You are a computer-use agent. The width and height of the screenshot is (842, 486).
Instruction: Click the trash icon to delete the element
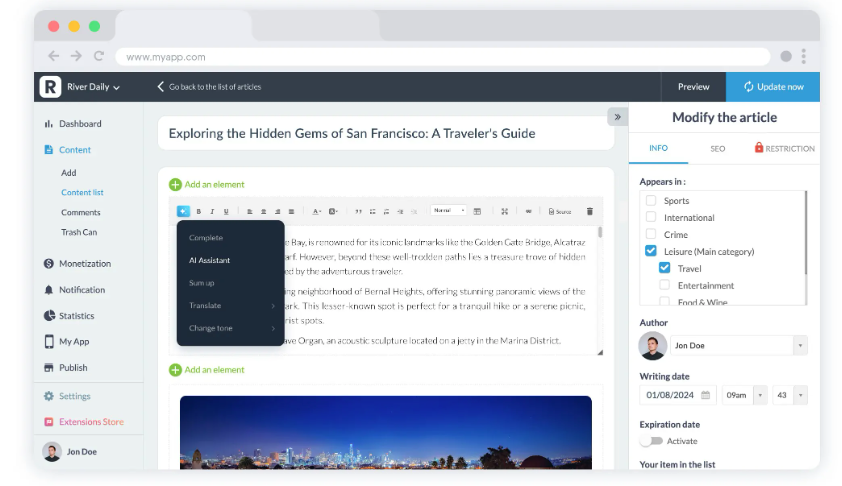click(589, 211)
